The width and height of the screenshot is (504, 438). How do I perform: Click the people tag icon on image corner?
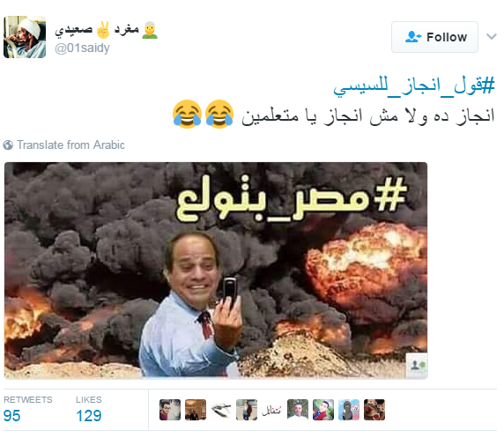417,365
